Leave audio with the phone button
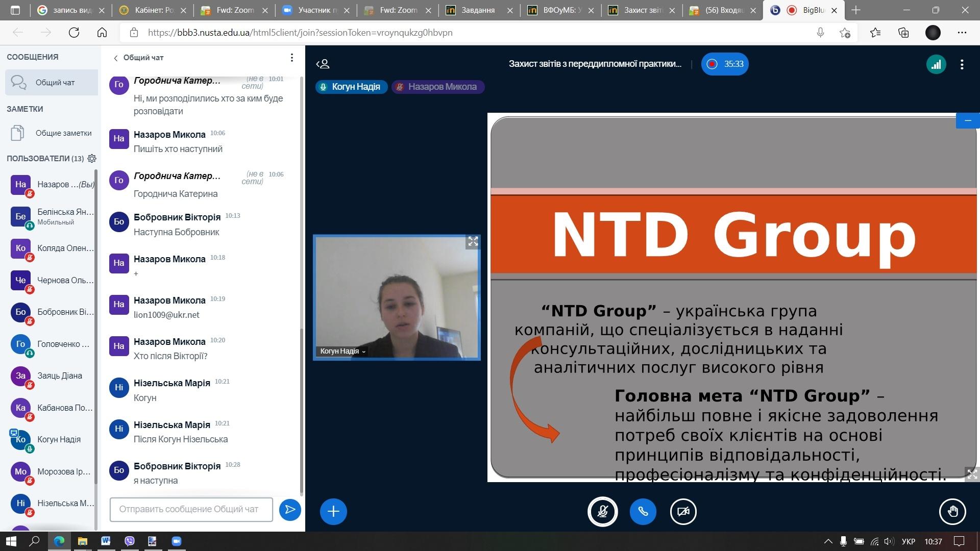980x551 pixels. click(x=643, y=511)
